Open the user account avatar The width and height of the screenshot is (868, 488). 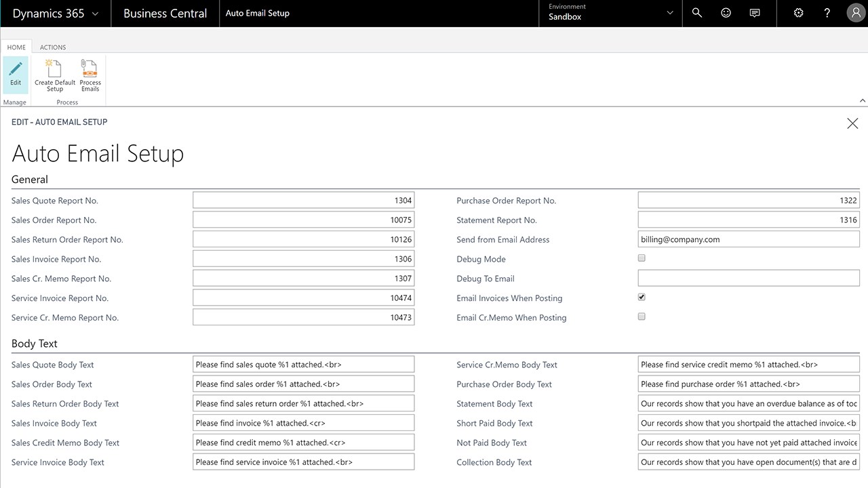[x=855, y=13]
